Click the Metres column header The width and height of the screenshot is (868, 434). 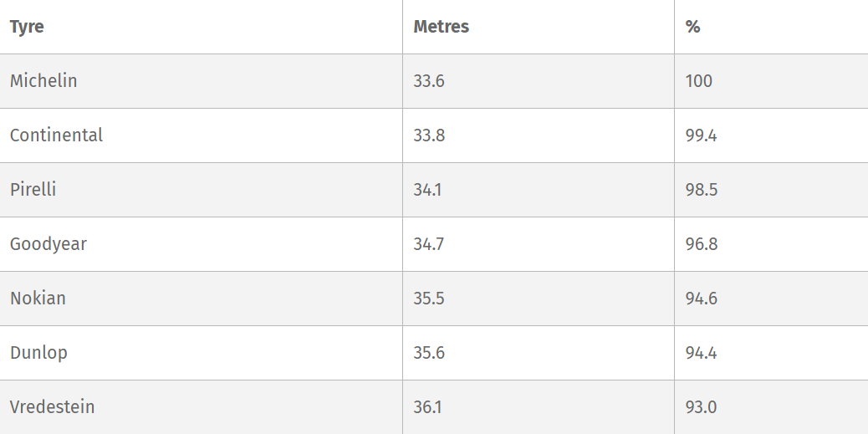tap(441, 27)
